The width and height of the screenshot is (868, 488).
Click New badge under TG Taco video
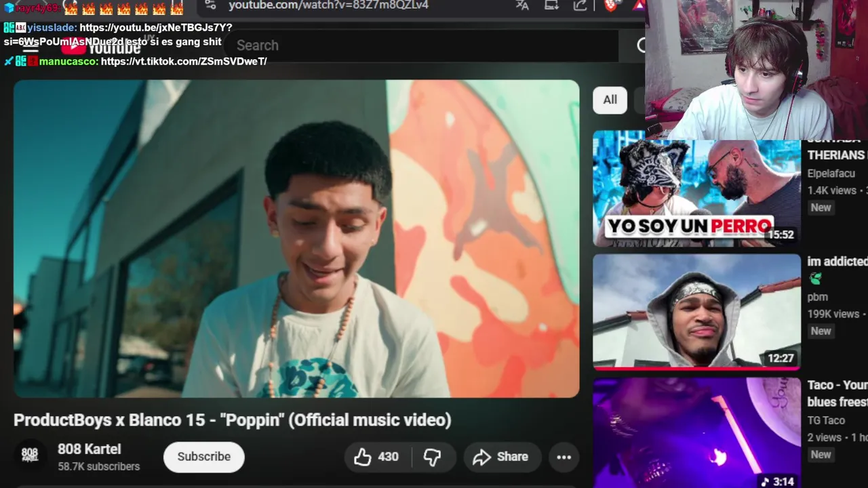coord(821,454)
